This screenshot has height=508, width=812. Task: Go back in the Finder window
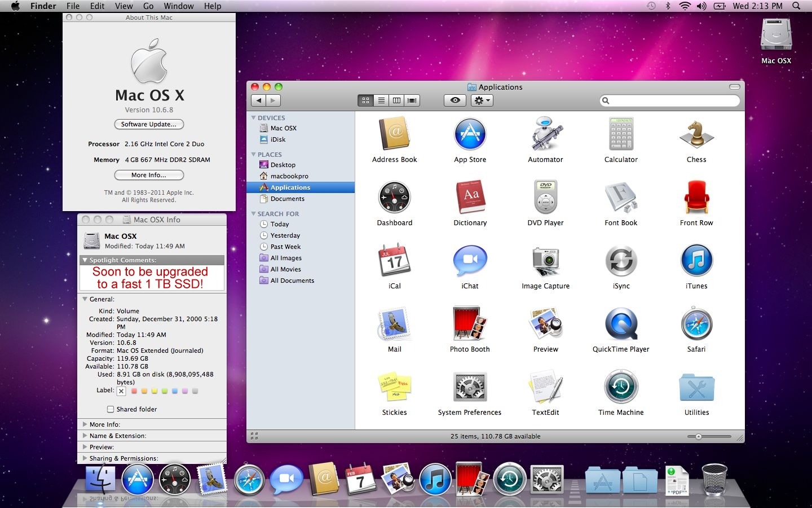click(258, 100)
